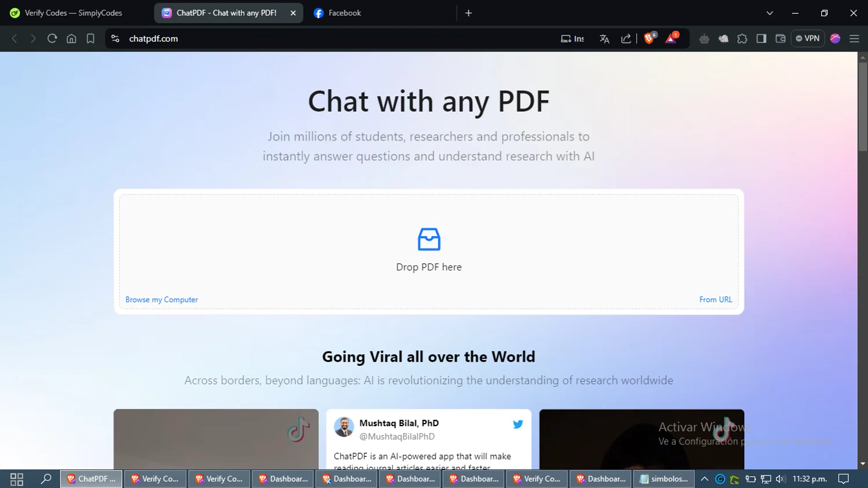The height and width of the screenshot is (488, 868).
Task: Click the Chat with any PDF heading
Action: coord(429,102)
